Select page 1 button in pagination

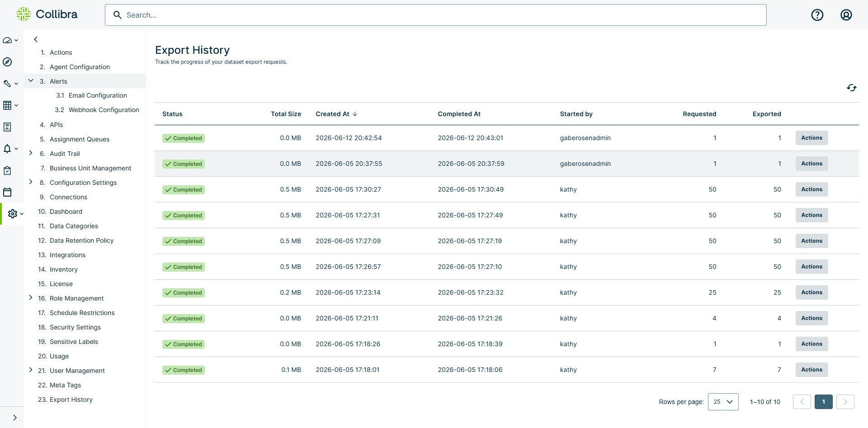pos(823,402)
